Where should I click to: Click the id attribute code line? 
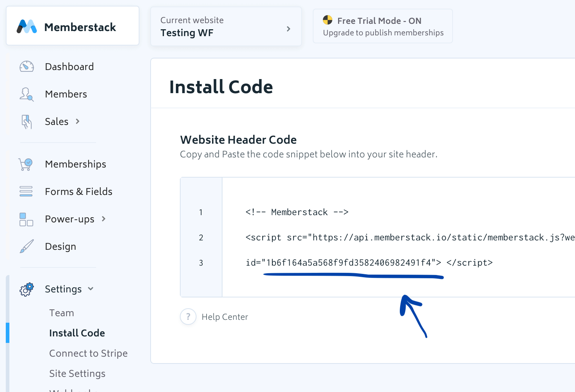(x=369, y=262)
